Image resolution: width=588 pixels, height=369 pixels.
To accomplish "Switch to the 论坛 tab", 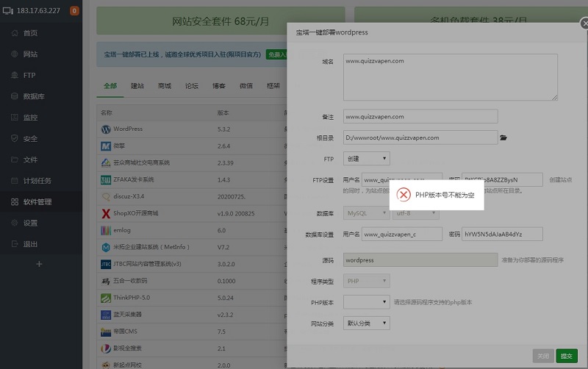I will pos(192,86).
